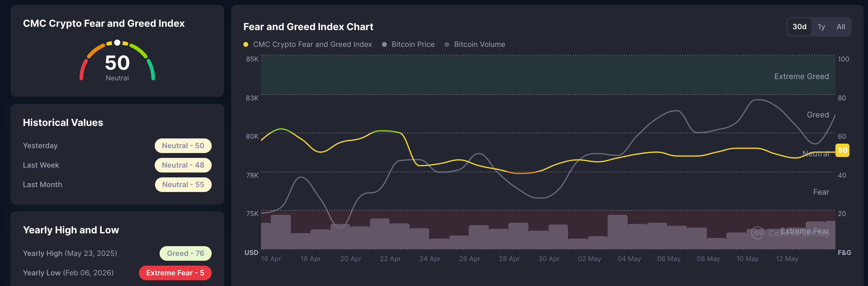
Task: Click the Neutral label under the gauge
Action: pyautogui.click(x=117, y=78)
